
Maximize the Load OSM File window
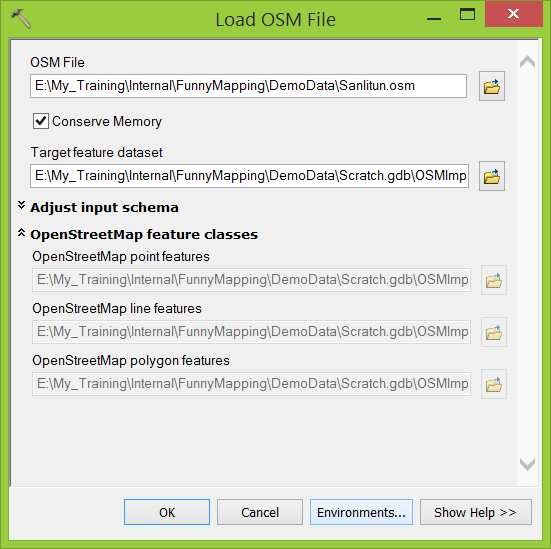click(467, 14)
